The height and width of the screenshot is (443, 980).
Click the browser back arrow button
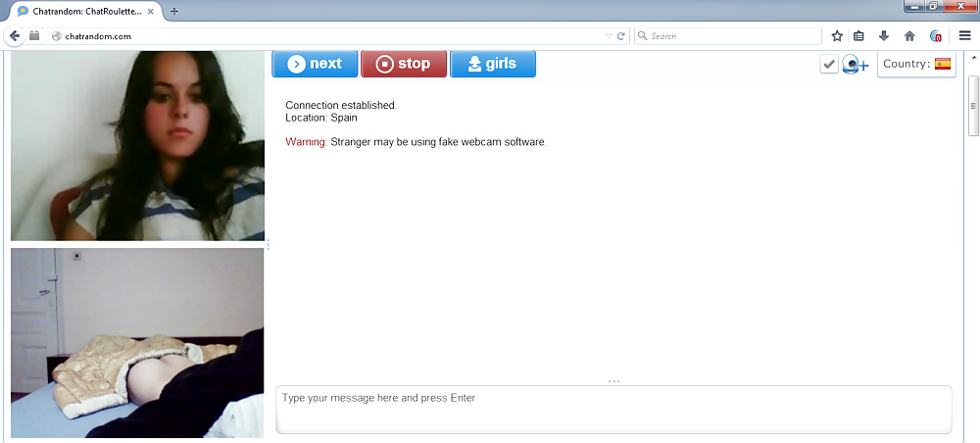click(15, 36)
